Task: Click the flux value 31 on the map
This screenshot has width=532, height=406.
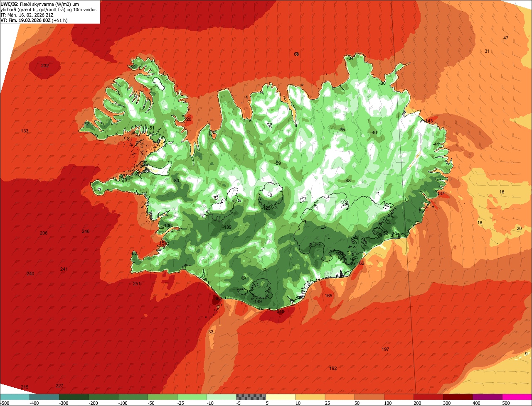Action: [x=487, y=51]
